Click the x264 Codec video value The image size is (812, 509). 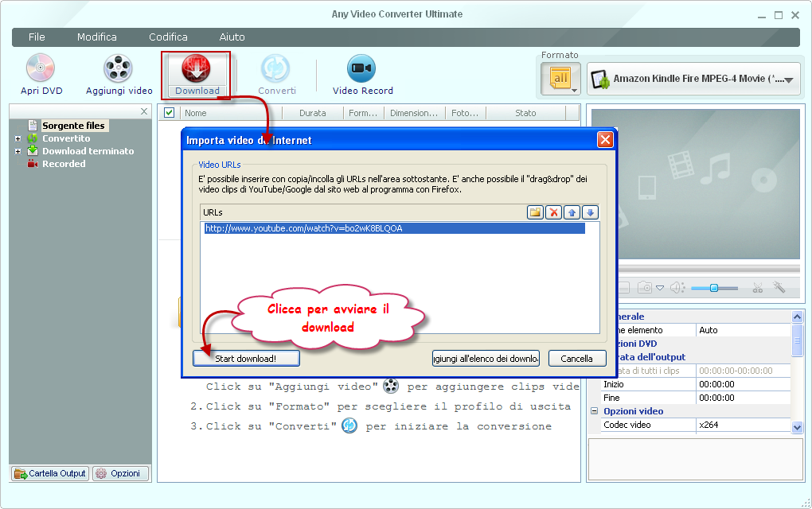click(743, 425)
